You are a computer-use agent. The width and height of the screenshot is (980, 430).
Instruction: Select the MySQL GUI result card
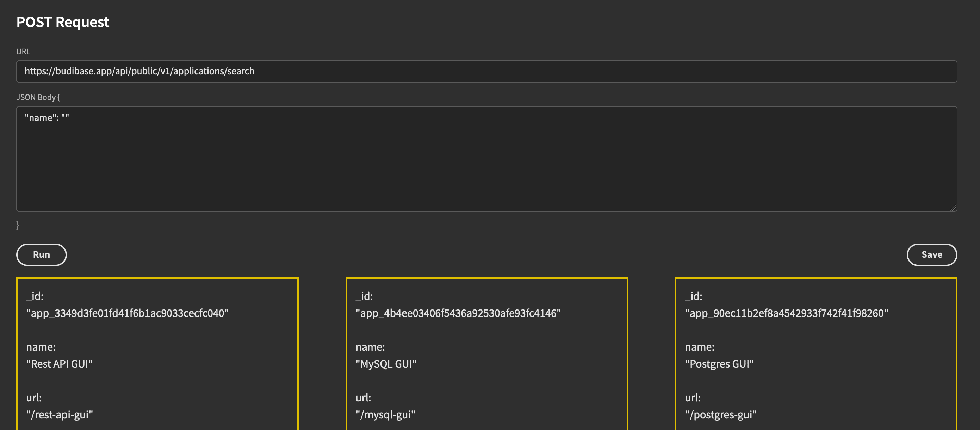point(486,354)
